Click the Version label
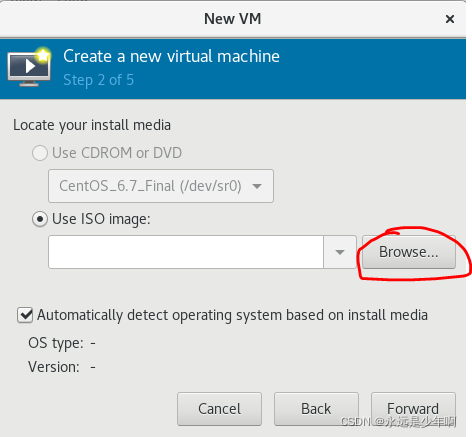 tap(54, 367)
